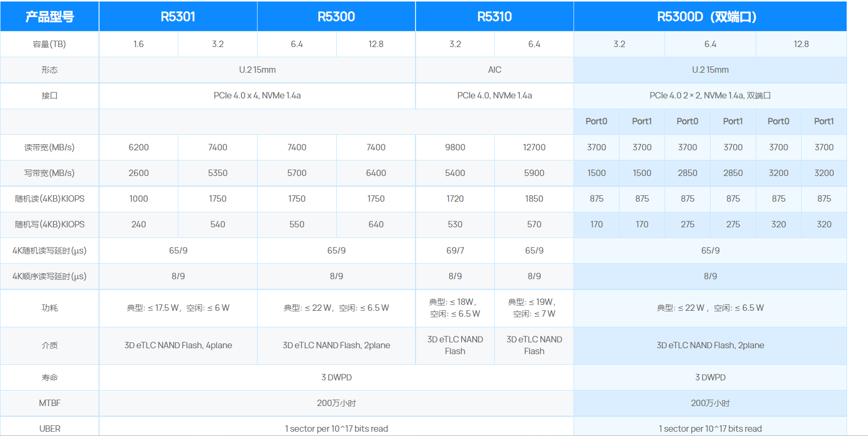Select the 12700 read bandwidth value
The width and height of the screenshot is (868, 436).
[x=534, y=148]
